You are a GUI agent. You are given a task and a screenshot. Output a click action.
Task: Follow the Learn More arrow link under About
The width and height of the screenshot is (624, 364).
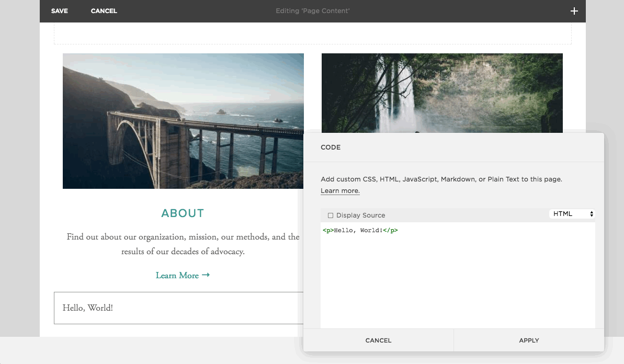[x=183, y=275]
